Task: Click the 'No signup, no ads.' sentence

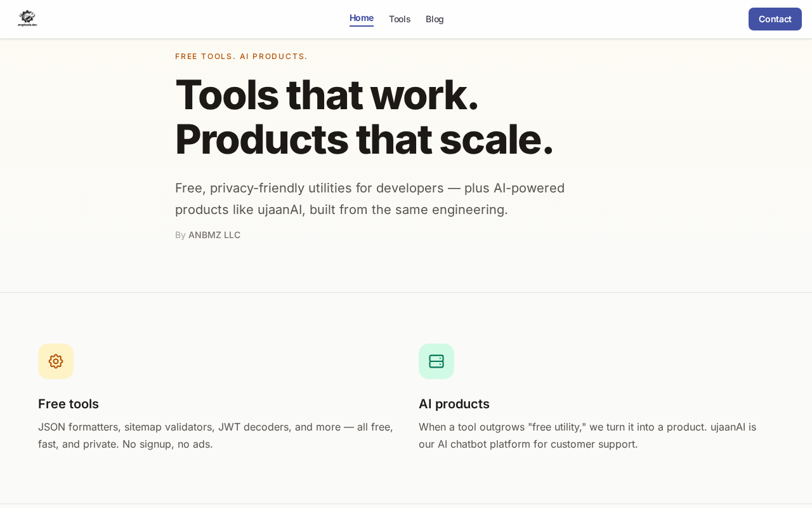Action: pos(167,444)
